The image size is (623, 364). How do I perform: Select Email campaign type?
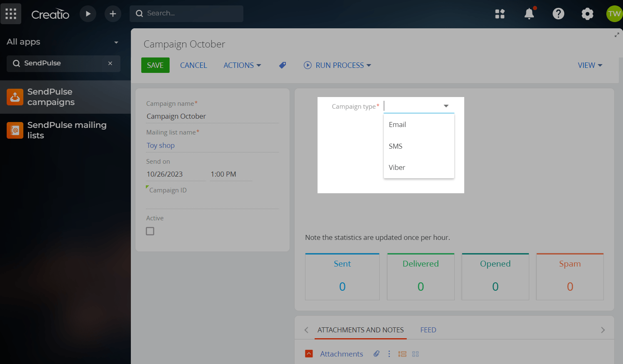pos(419,125)
